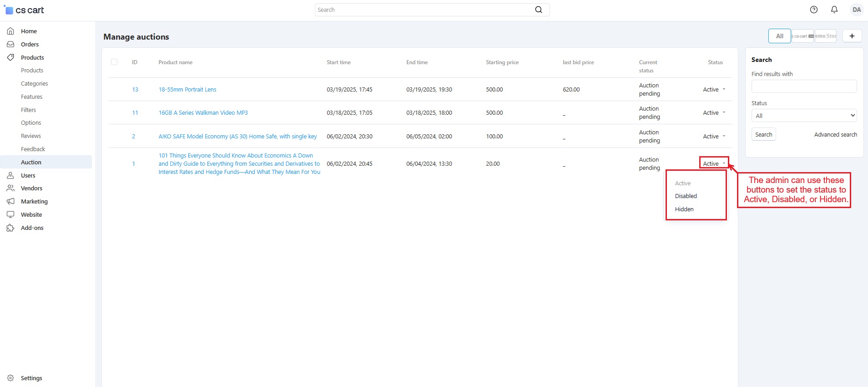
Task: Click the Find results with input field
Action: 804,86
